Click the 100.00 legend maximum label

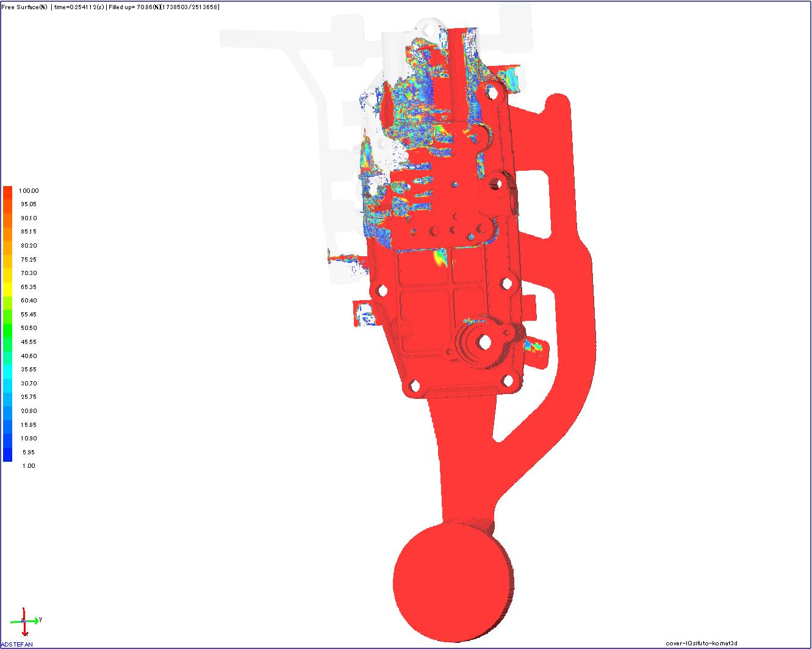(x=28, y=191)
